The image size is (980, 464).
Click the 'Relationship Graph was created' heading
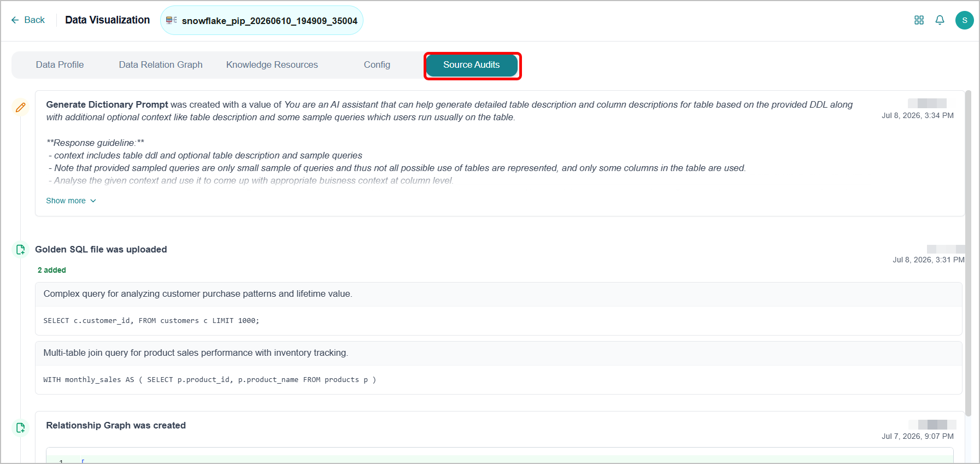tap(116, 425)
